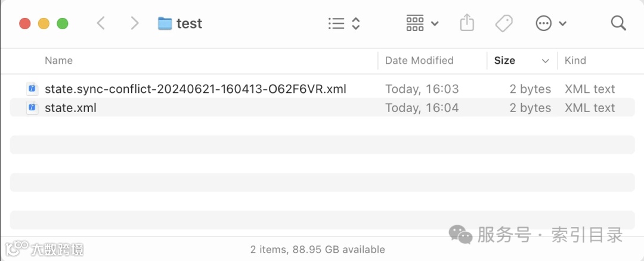Expand the More actions ellipsis menu
Image resolution: width=644 pixels, height=261 pixels.
point(551,24)
